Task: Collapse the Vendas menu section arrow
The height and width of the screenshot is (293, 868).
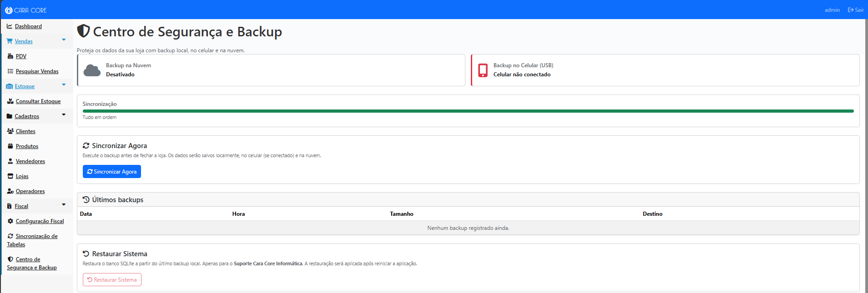Action: click(x=64, y=40)
